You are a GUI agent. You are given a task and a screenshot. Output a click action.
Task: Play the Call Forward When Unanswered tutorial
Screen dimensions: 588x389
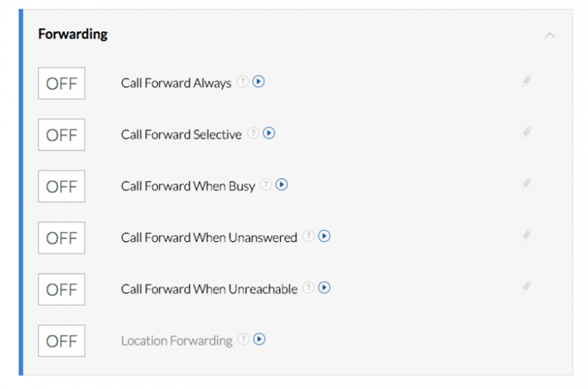(x=324, y=236)
